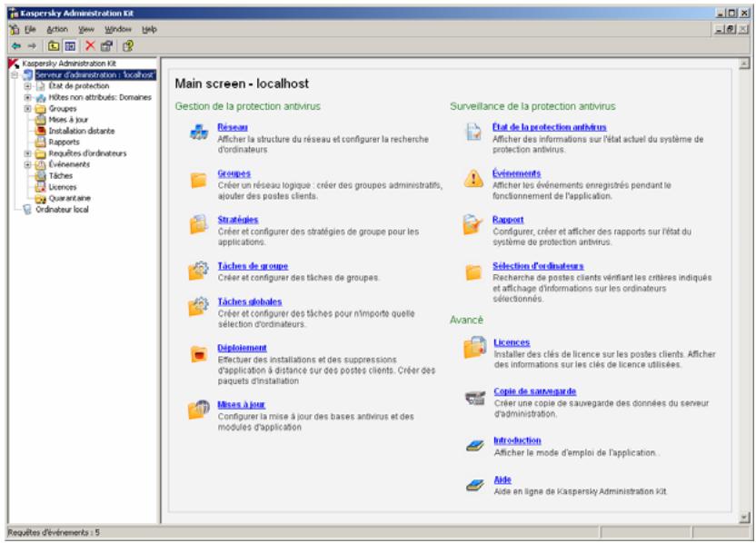
Task: Open the Window menu
Action: click(118, 29)
